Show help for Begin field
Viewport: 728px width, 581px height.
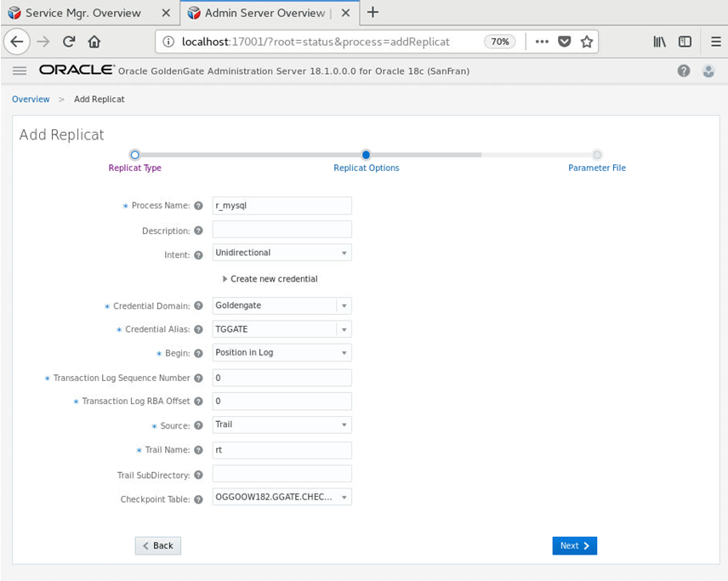[198, 353]
